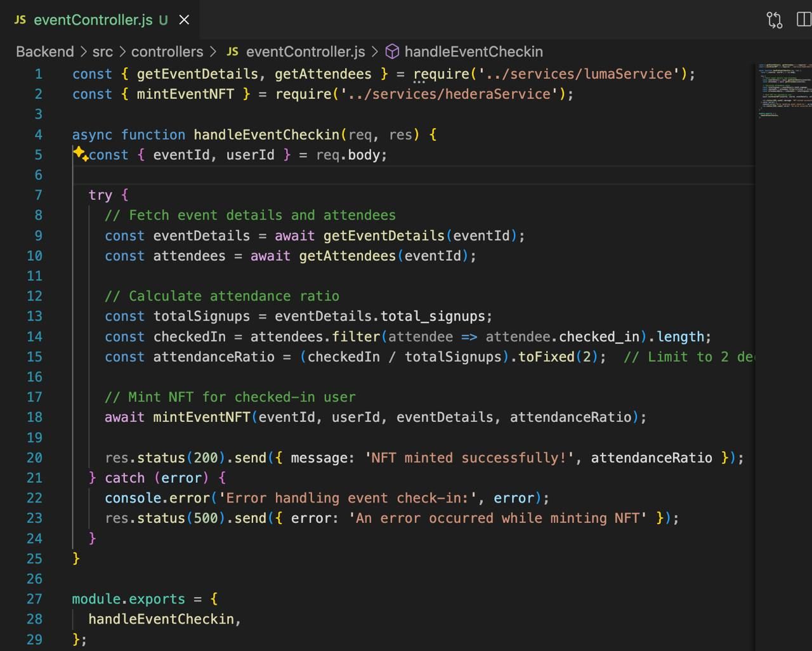Split the editor with the layout icon

[x=804, y=20]
